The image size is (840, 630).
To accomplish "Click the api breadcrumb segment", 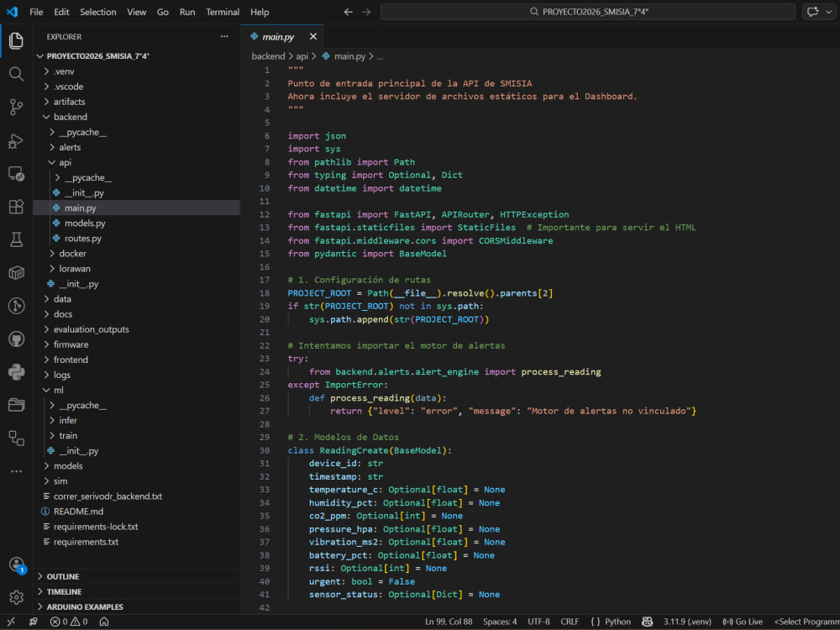I will (302, 56).
